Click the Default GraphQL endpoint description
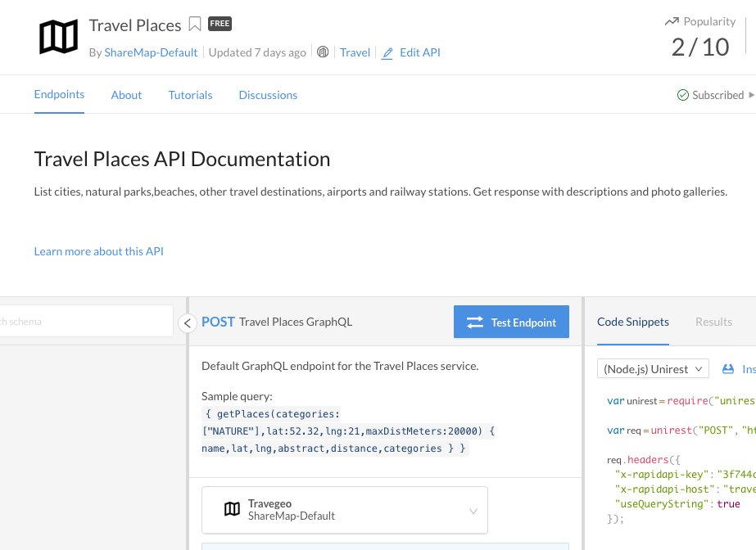The height and width of the screenshot is (550, 756). click(340, 366)
